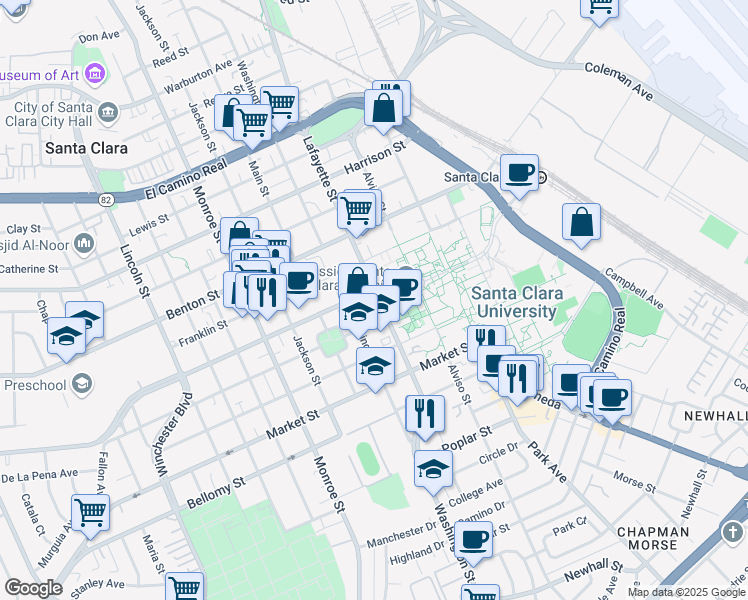Select the school marker at Market St near Lafayette
The height and width of the screenshot is (600, 748).
pos(375,367)
